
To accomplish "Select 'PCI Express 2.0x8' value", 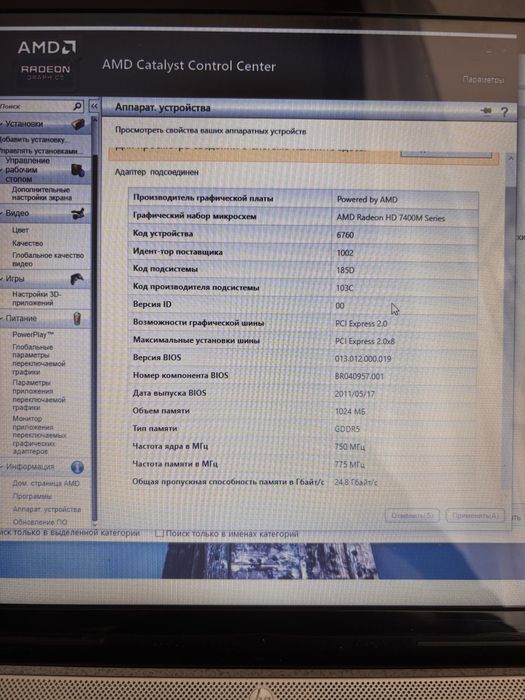I will tap(365, 341).
